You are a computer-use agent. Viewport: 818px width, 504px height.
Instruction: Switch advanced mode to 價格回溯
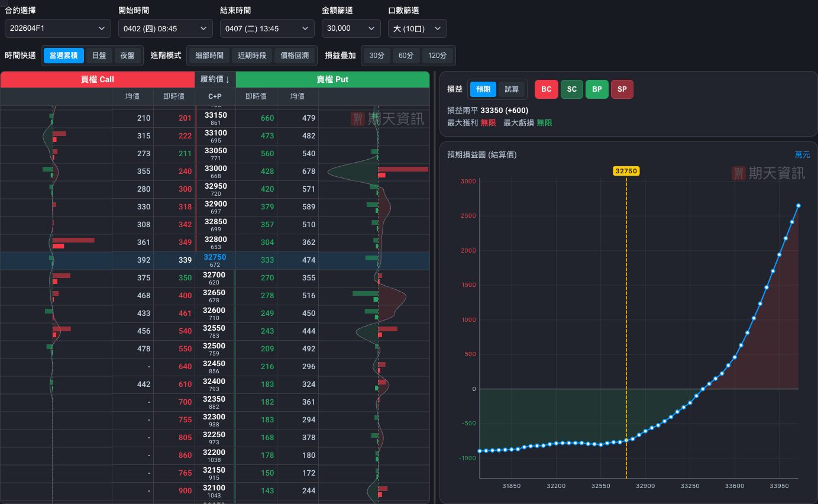[x=295, y=56]
